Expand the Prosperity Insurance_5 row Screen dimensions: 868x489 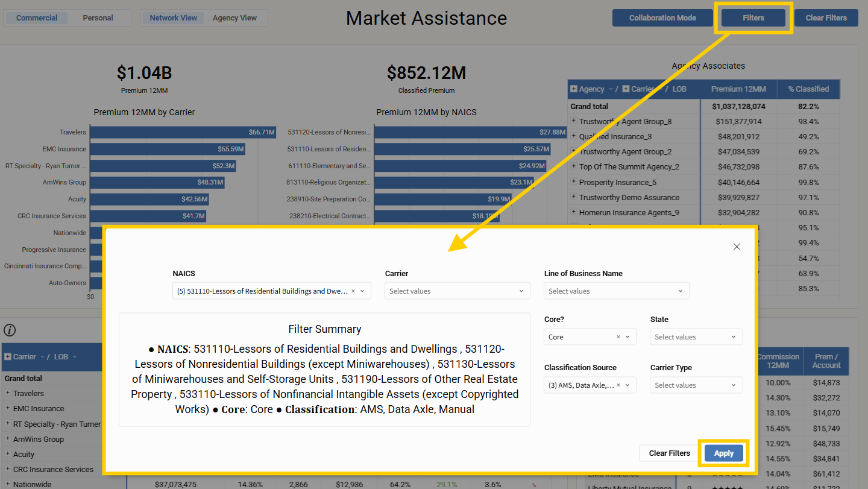pyautogui.click(x=574, y=181)
